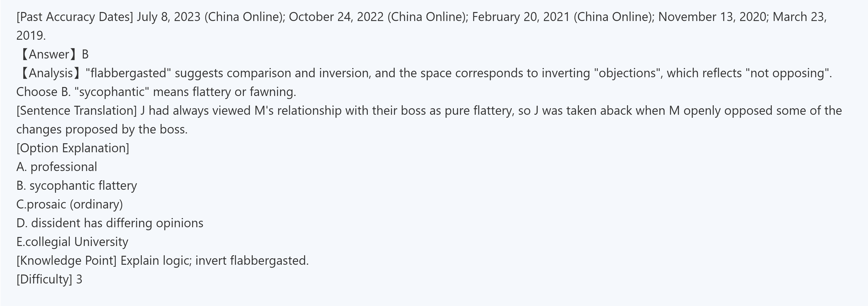
Task: Click the "2019." text on second line
Action: pyautogui.click(x=31, y=36)
